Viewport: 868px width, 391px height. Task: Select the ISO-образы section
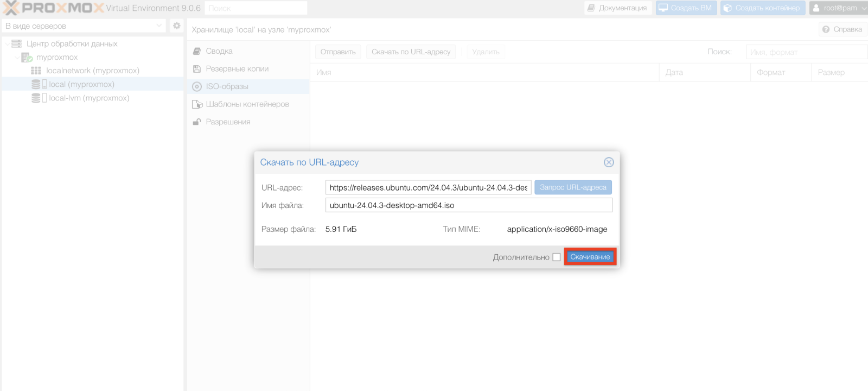248,86
